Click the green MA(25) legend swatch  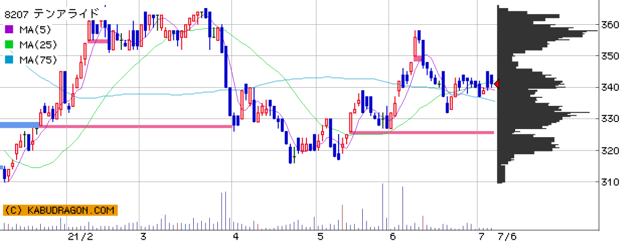coord(10,45)
